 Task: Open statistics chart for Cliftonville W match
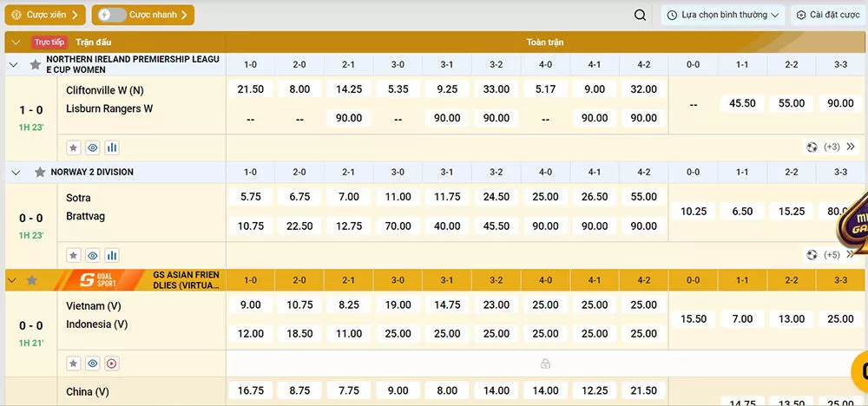click(112, 147)
